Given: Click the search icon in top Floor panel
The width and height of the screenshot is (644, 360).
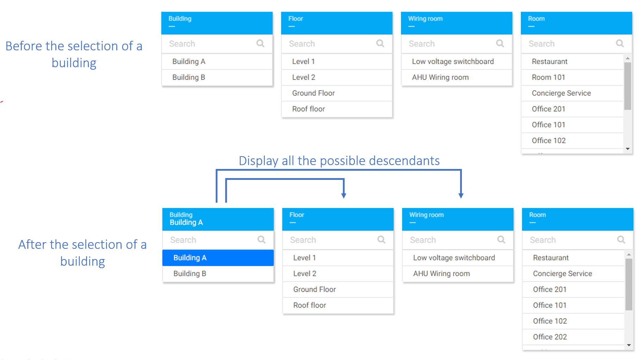Looking at the screenshot, I should pyautogui.click(x=380, y=43).
